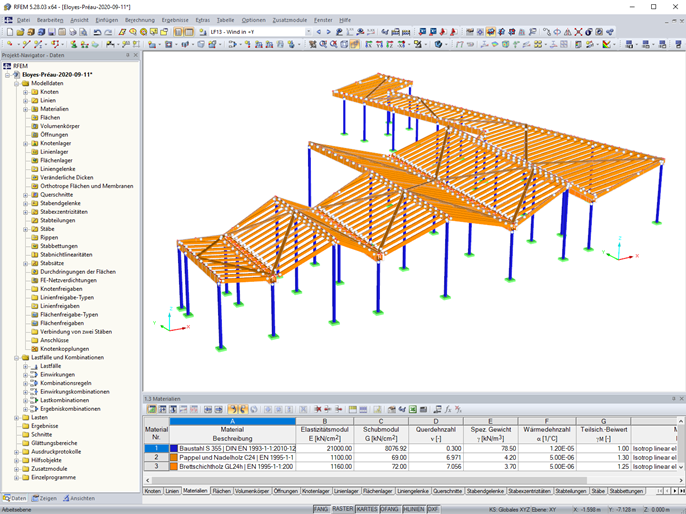View the model in X direction
This screenshot has width=686, height=514.
[369, 44]
